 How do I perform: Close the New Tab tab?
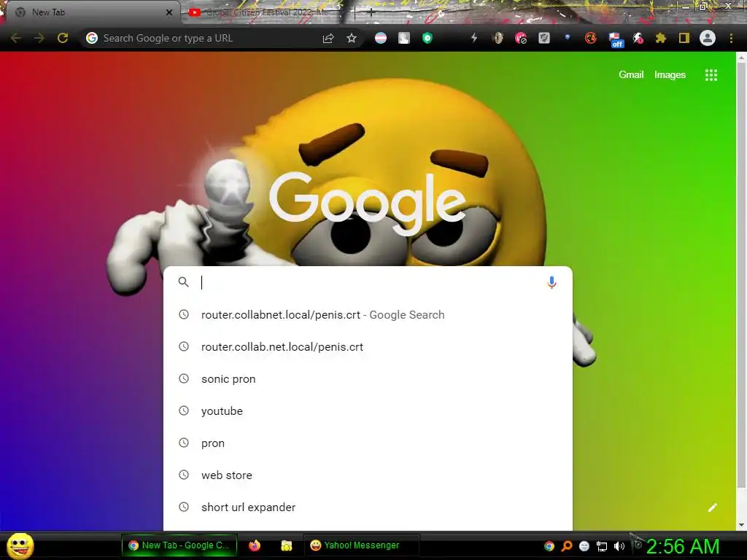tap(169, 12)
